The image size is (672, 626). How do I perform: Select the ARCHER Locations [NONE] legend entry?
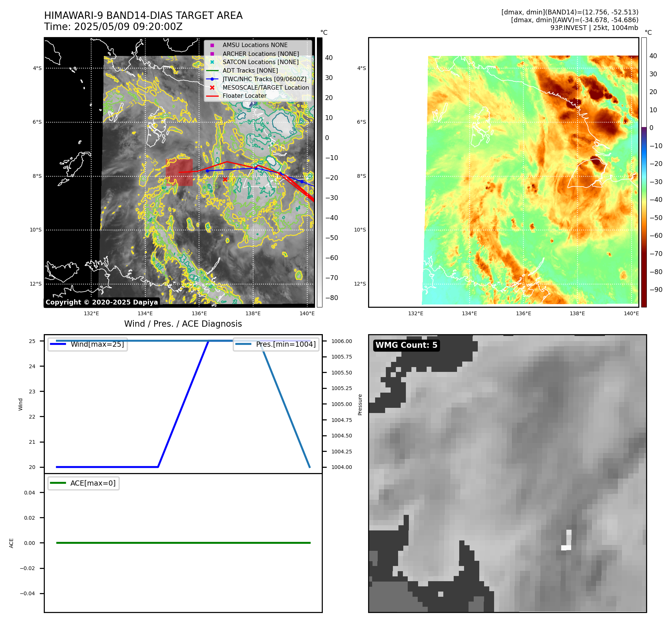click(254, 54)
